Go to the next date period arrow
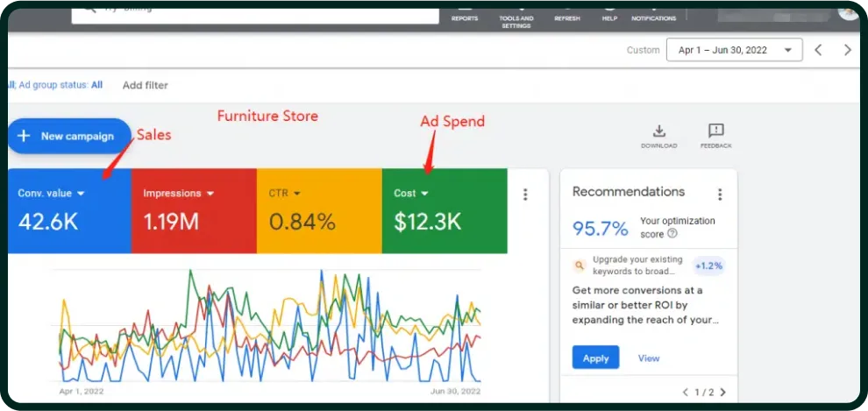 [x=848, y=50]
